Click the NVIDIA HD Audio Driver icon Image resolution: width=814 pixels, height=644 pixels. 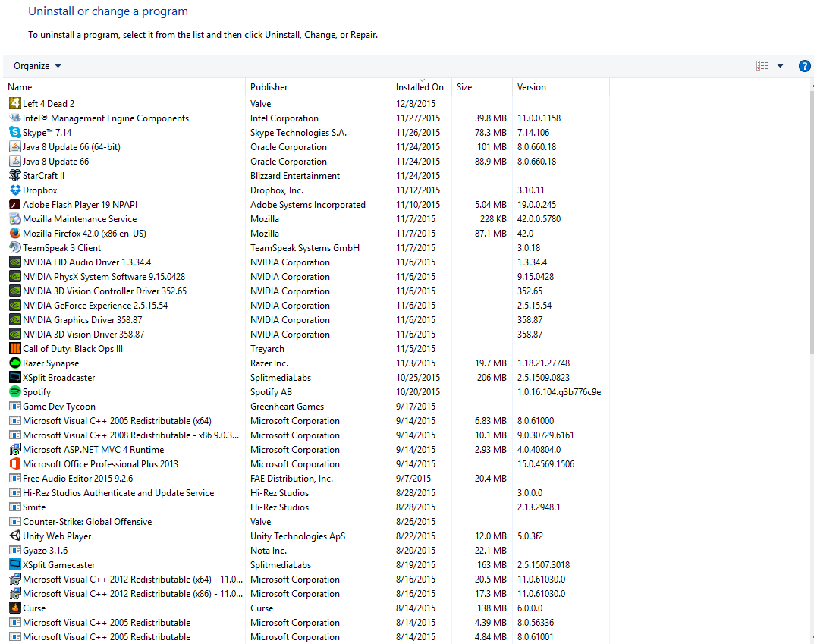[x=15, y=262]
